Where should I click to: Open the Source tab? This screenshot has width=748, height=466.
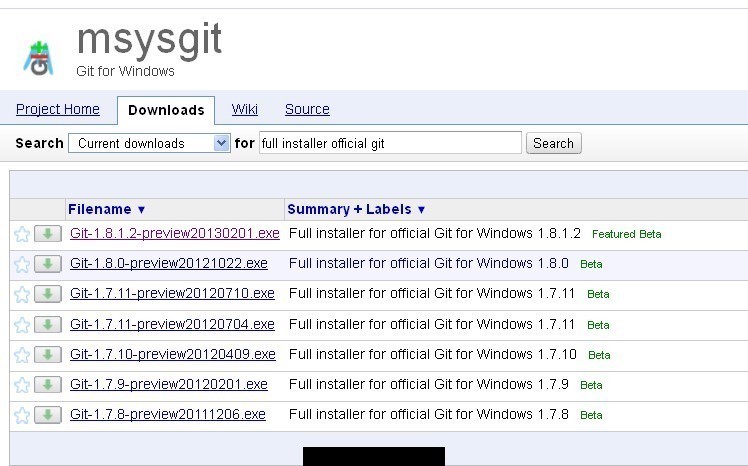pyautogui.click(x=307, y=109)
